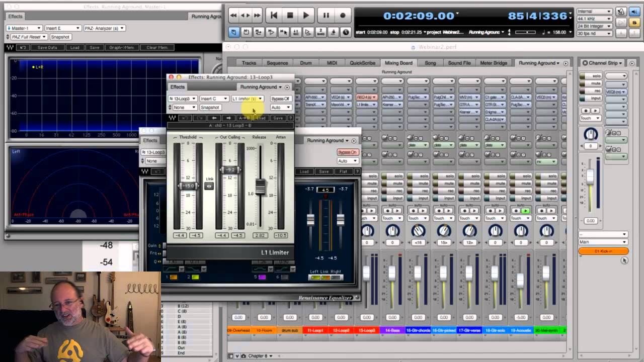
Task: Click the clock icon in transport options
Action: pyautogui.click(x=346, y=32)
